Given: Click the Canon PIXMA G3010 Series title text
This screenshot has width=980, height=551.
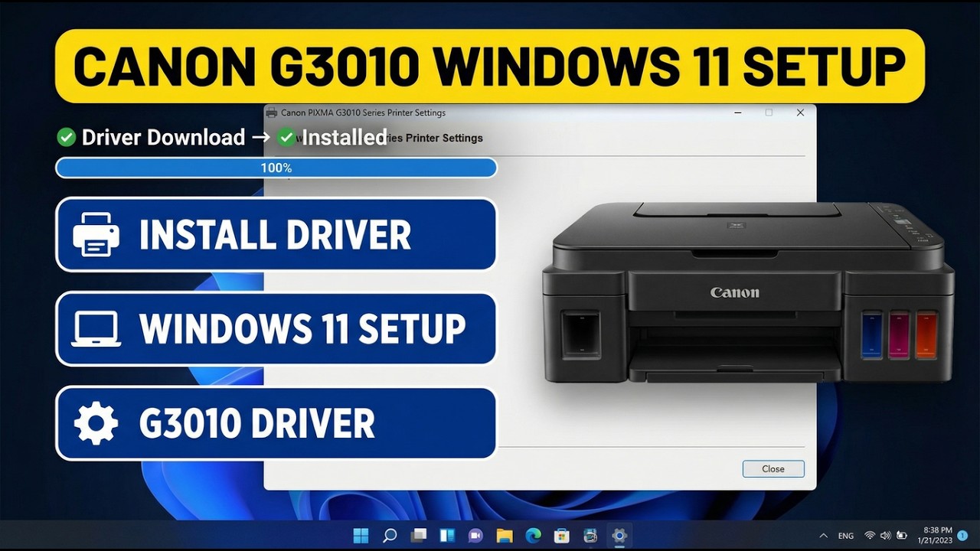Looking at the screenshot, I should (363, 112).
